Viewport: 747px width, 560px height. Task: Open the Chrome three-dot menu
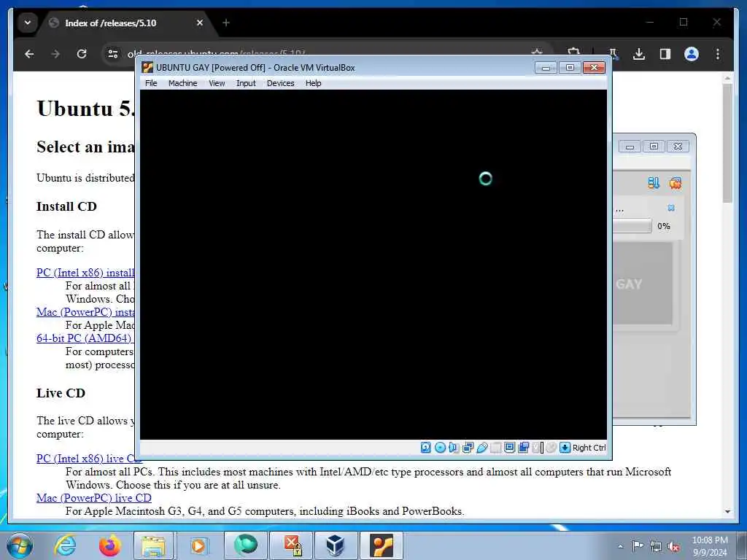coord(718,54)
